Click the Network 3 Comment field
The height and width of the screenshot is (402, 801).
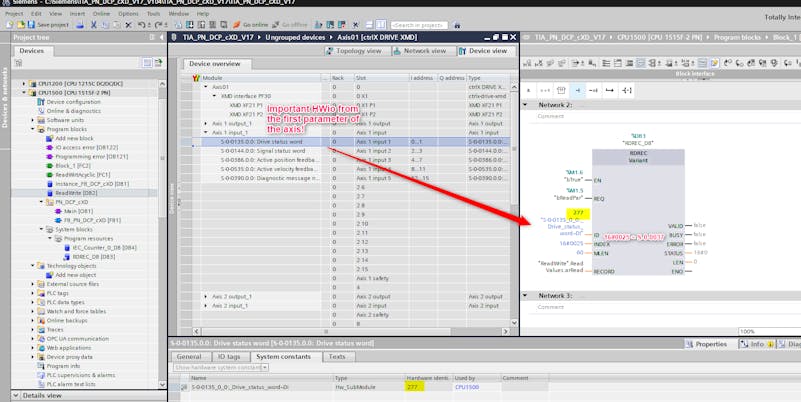click(x=550, y=307)
